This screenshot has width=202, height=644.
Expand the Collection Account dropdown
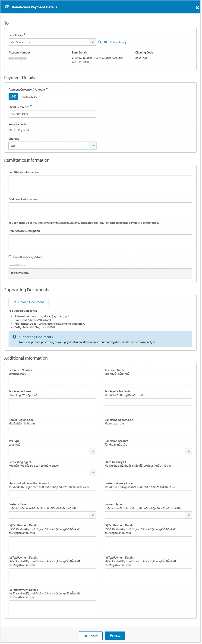tap(188, 452)
